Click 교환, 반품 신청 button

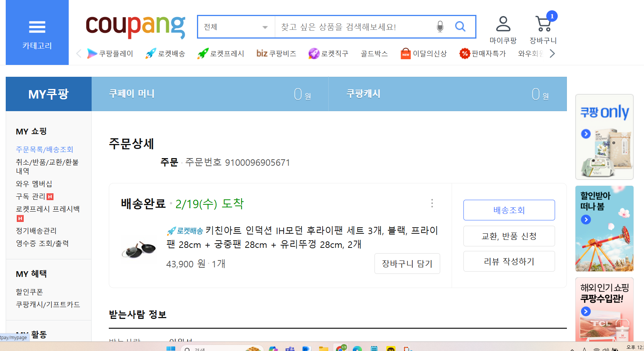[x=509, y=236]
